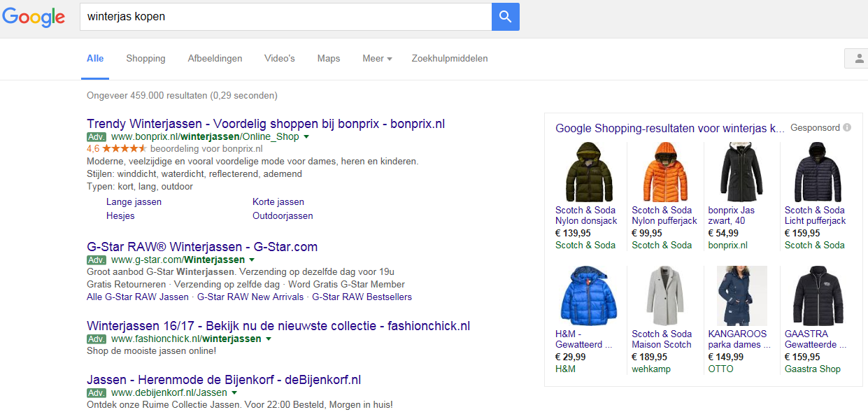Open G-Star RAW Bestsellers link
The height and width of the screenshot is (419, 868).
(x=362, y=297)
